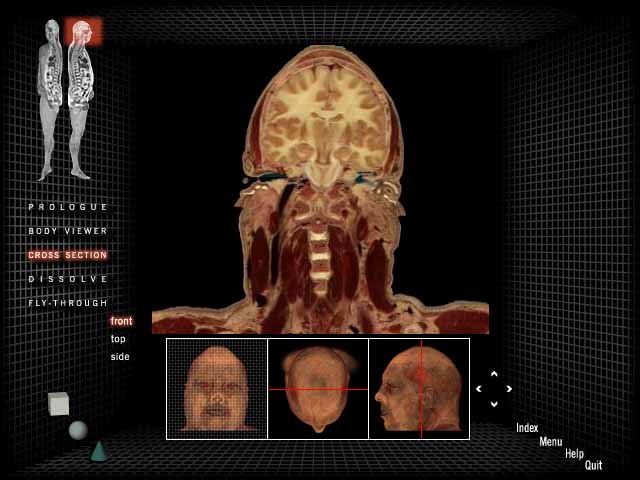Screen dimensions: 640x480
Task: Click the teal cone shape icon
Action: coord(99,451)
